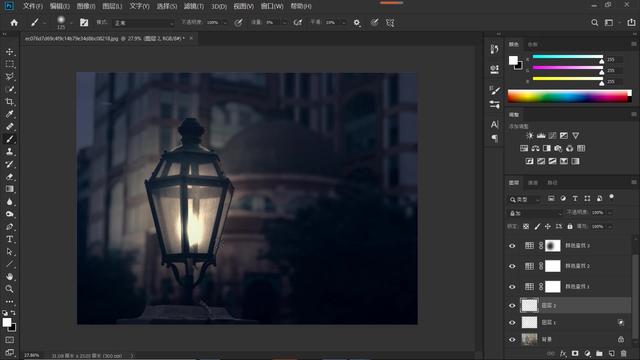Viewport: 640px width, 360px height.
Task: Open brush smoothing options gear icon
Action: 357,23
